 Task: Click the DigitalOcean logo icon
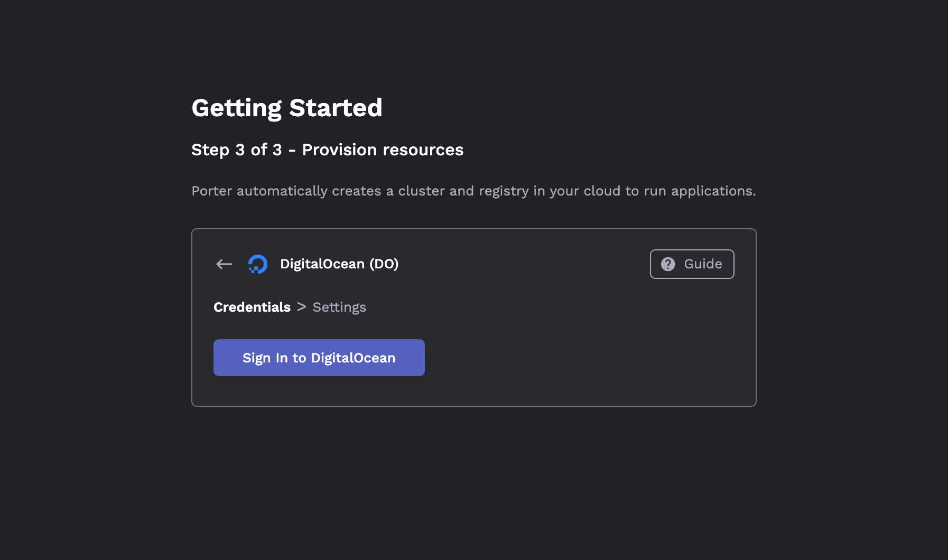(x=258, y=264)
